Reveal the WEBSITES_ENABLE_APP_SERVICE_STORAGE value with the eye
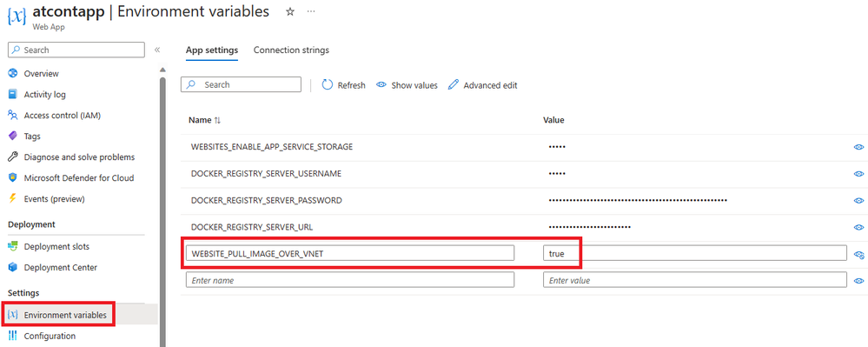Viewport: 868px width, 347px height. (x=858, y=147)
